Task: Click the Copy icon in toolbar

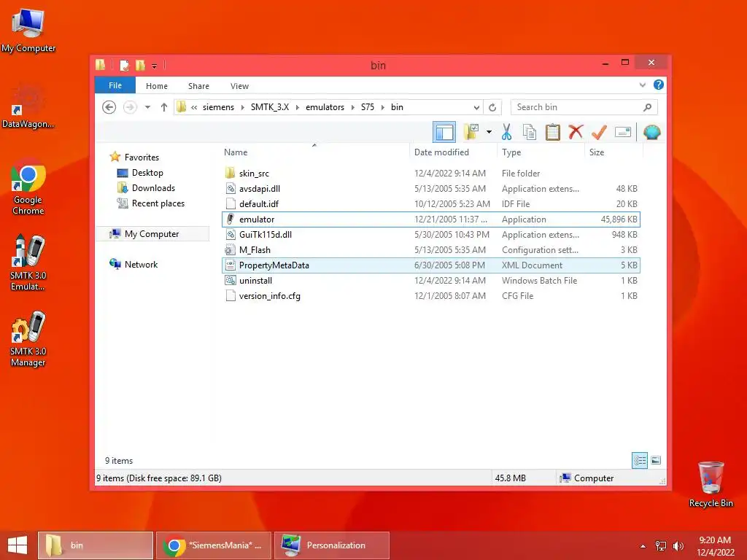Action: click(530, 132)
